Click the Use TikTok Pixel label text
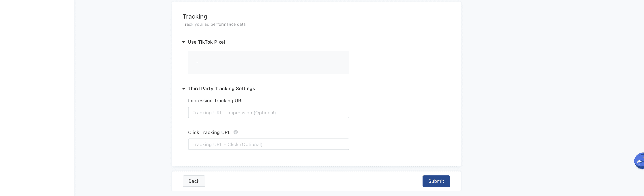Image resolution: width=644 pixels, height=196 pixels. 206,42
